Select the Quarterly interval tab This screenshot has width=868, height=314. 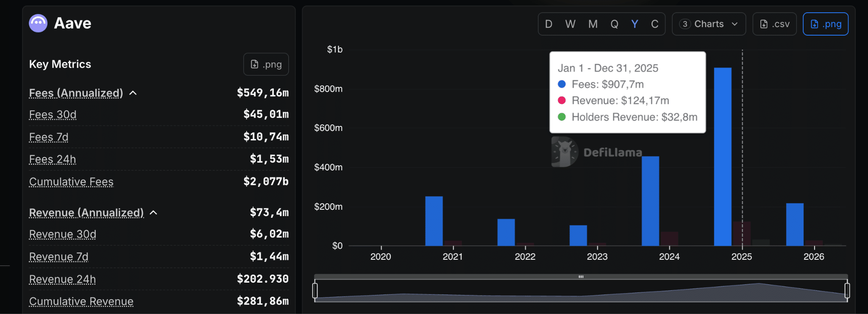click(x=614, y=24)
